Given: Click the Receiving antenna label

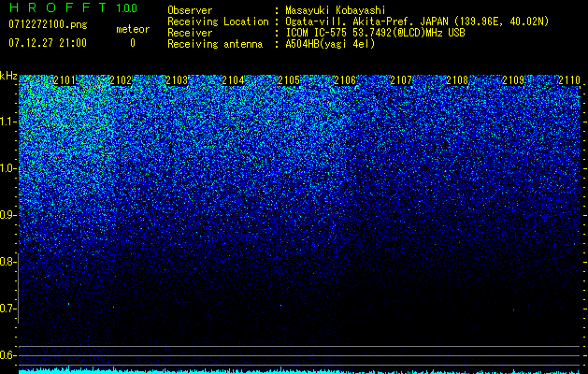Looking at the screenshot, I should (x=215, y=44).
